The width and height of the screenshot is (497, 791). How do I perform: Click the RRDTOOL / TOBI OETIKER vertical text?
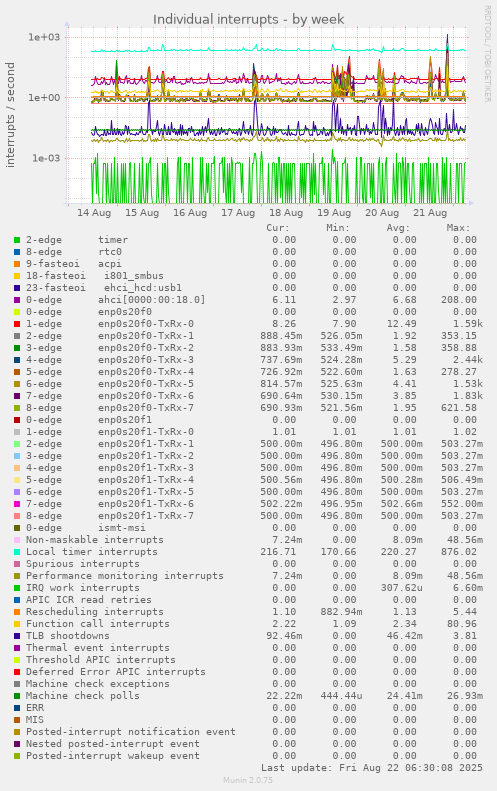(487, 54)
